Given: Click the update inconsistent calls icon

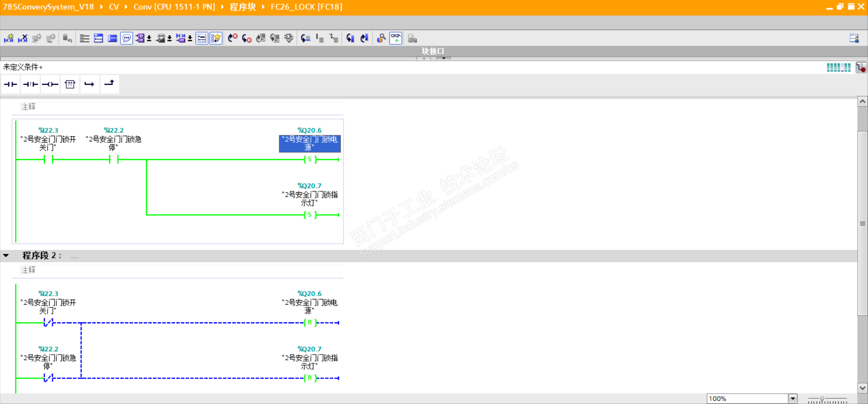Looking at the screenshot, I should (x=275, y=38).
